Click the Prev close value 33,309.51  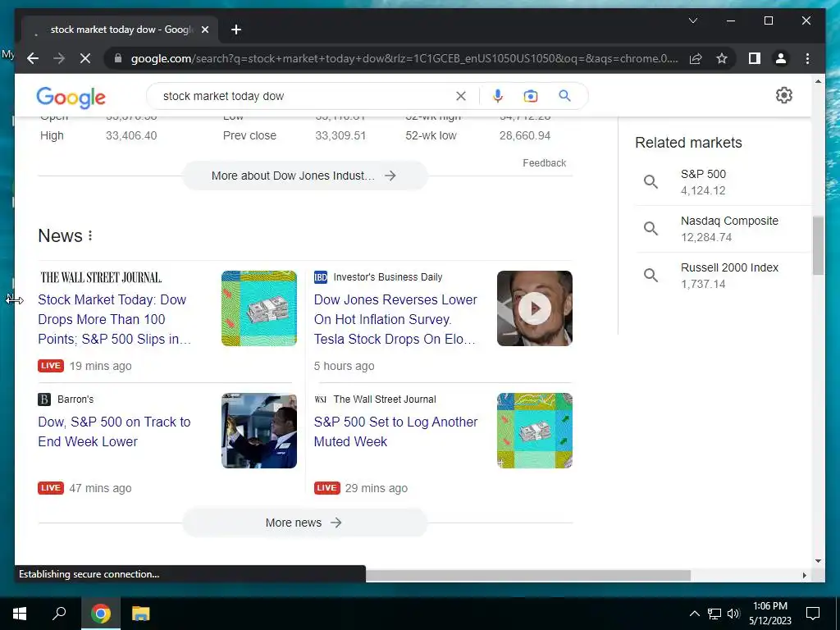click(340, 135)
